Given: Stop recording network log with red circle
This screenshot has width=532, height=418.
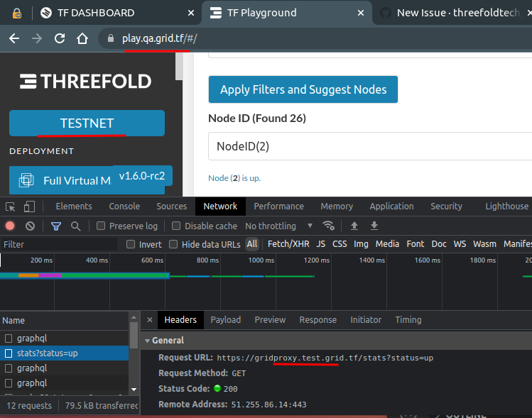Looking at the screenshot, I should [x=10, y=226].
